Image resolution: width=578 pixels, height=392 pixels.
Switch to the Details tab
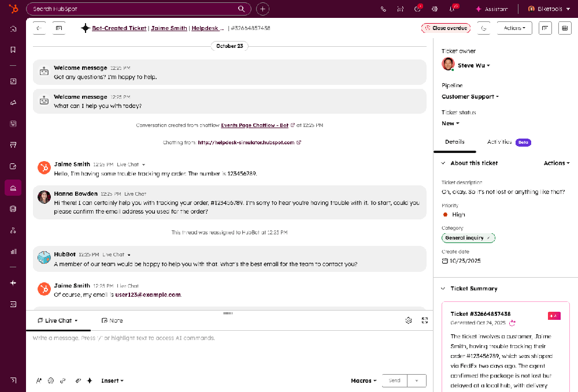pos(454,142)
